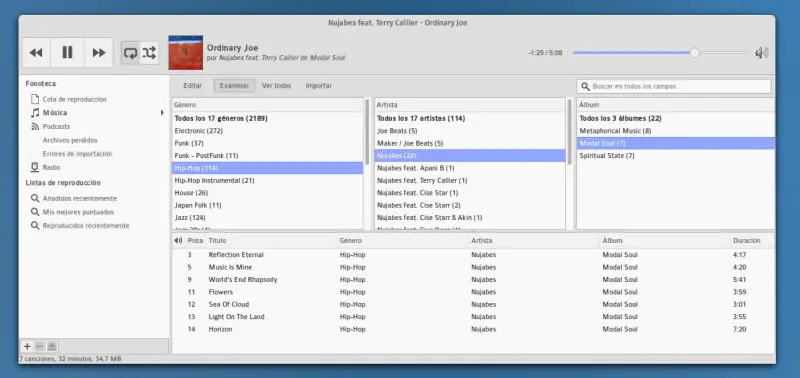Image resolution: width=800 pixels, height=378 pixels.
Task: Select the Funk (37) genre
Action: click(267, 143)
